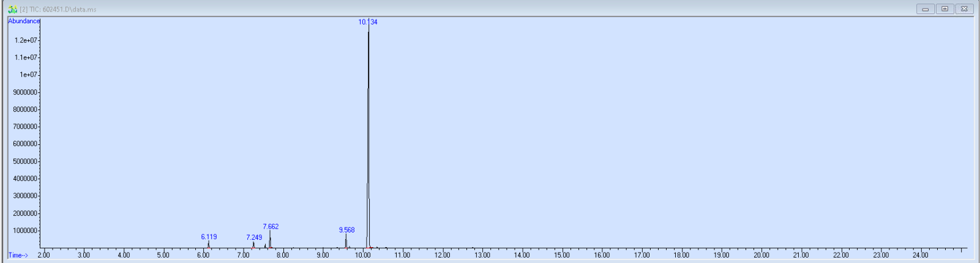Click the 3000000 abundance tick value

[26, 196]
